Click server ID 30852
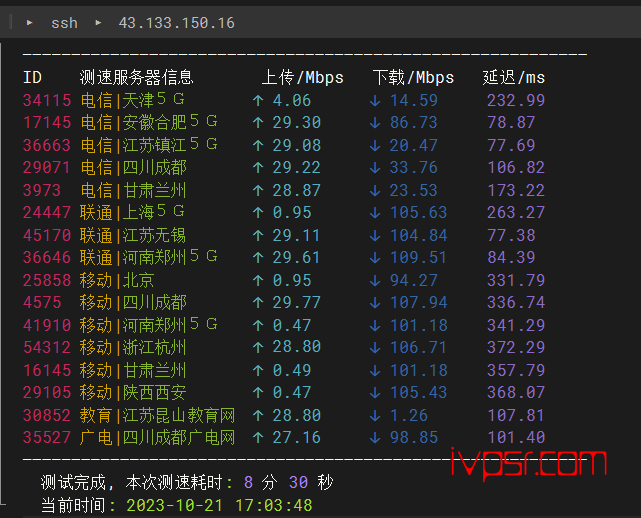Image resolution: width=641 pixels, height=518 pixels. click(47, 415)
